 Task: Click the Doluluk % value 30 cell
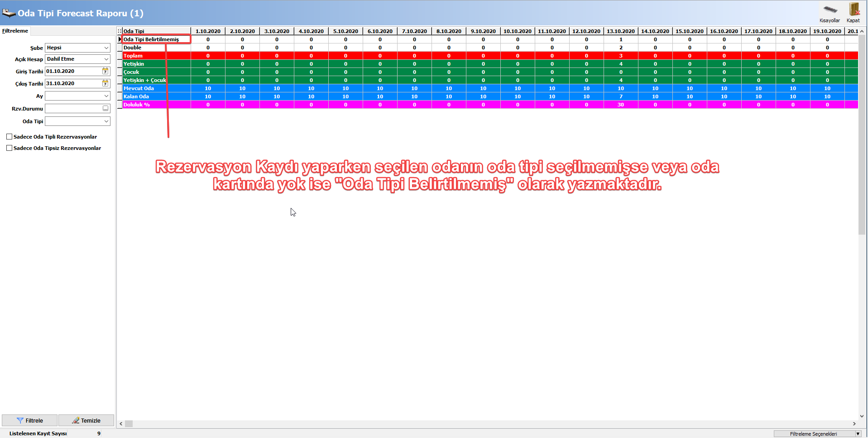(x=621, y=105)
